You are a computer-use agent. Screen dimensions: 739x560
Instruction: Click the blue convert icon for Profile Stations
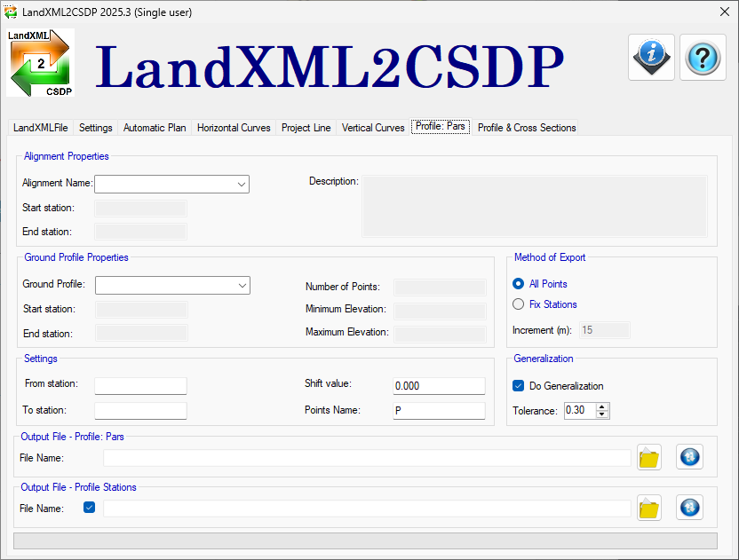689,508
